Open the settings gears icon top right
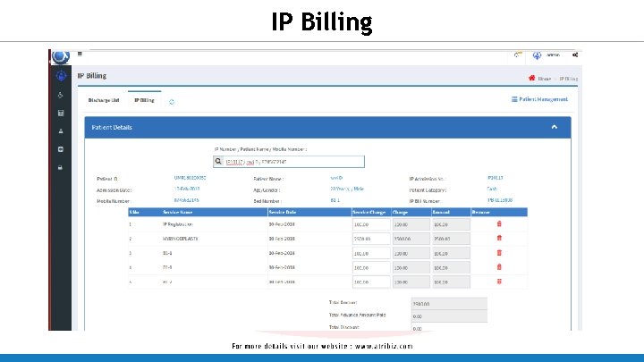Viewport: 644px width, 362px height. point(575,55)
